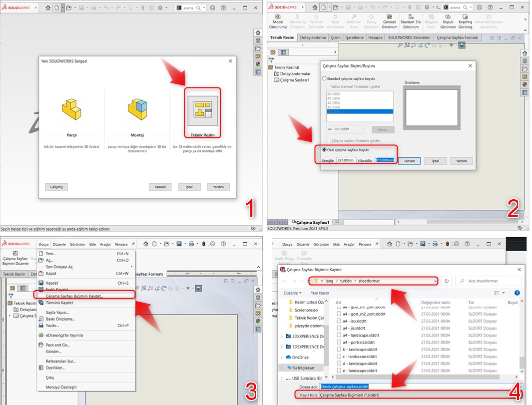Open the Son Dosyayı Aç submenu
Viewport: 532px width, 405px height.
tap(86, 267)
